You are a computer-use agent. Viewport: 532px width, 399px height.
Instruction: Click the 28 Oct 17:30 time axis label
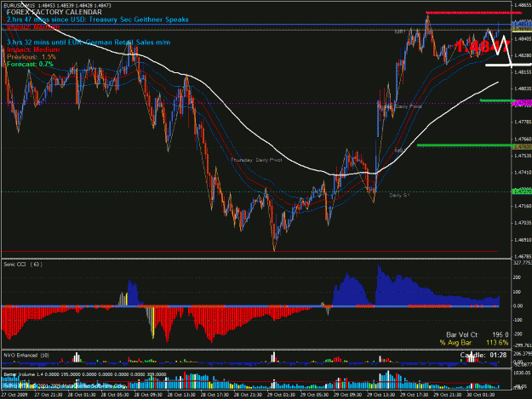(215, 395)
